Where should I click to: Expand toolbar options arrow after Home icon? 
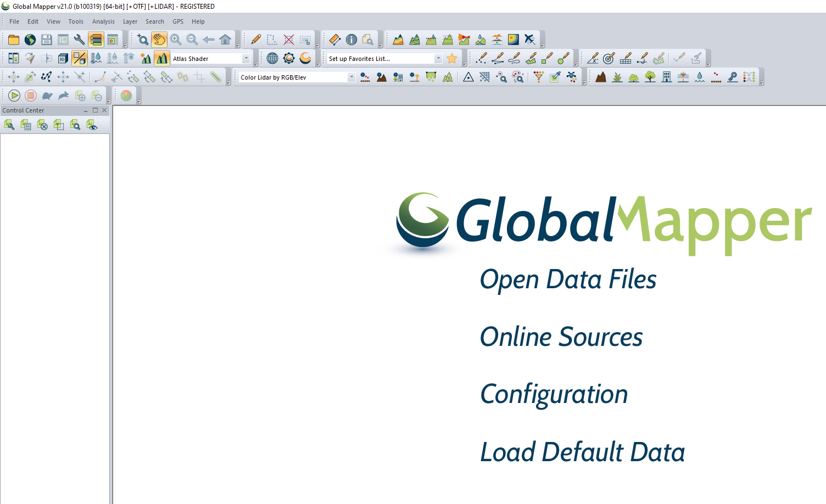(238, 46)
